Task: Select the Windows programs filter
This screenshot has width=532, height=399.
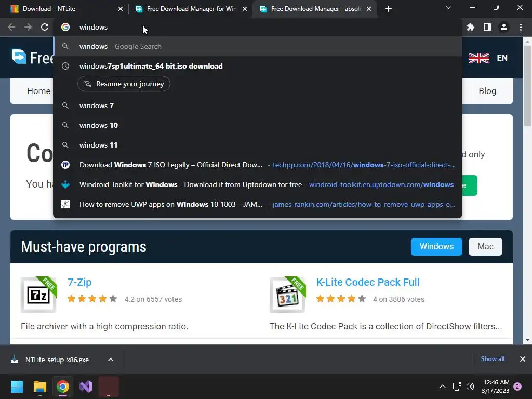Action: (x=436, y=247)
